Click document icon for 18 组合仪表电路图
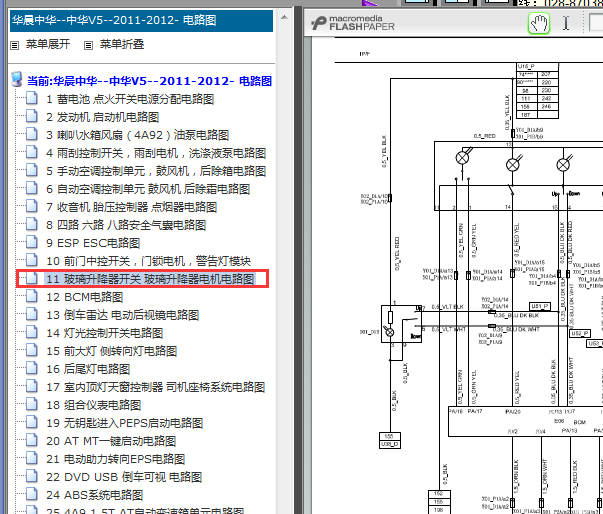 [x=32, y=404]
